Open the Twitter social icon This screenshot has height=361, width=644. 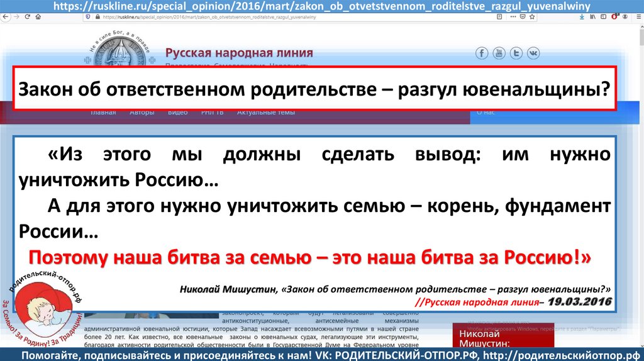516,53
